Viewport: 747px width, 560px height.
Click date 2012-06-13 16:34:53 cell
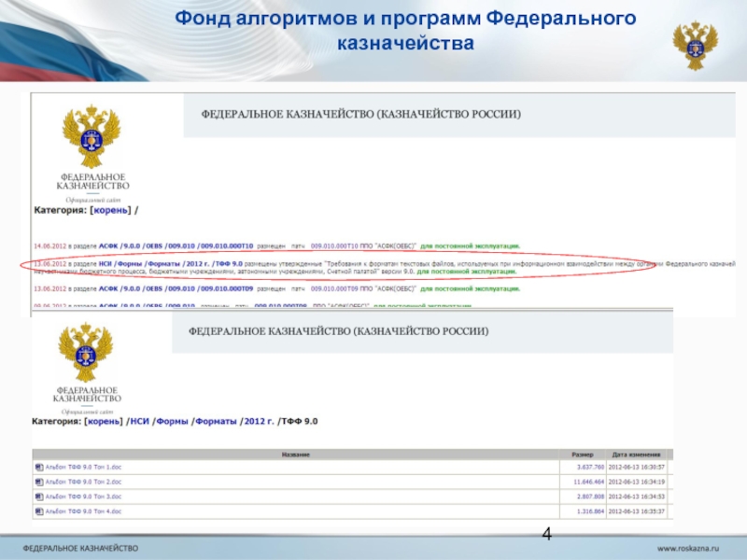(x=637, y=497)
